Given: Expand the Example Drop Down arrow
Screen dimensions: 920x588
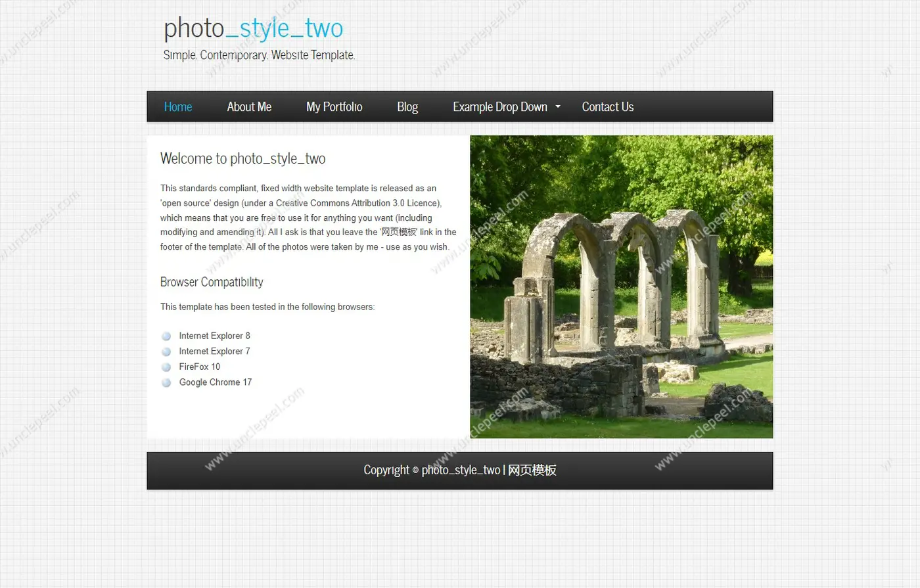Looking at the screenshot, I should click(558, 106).
